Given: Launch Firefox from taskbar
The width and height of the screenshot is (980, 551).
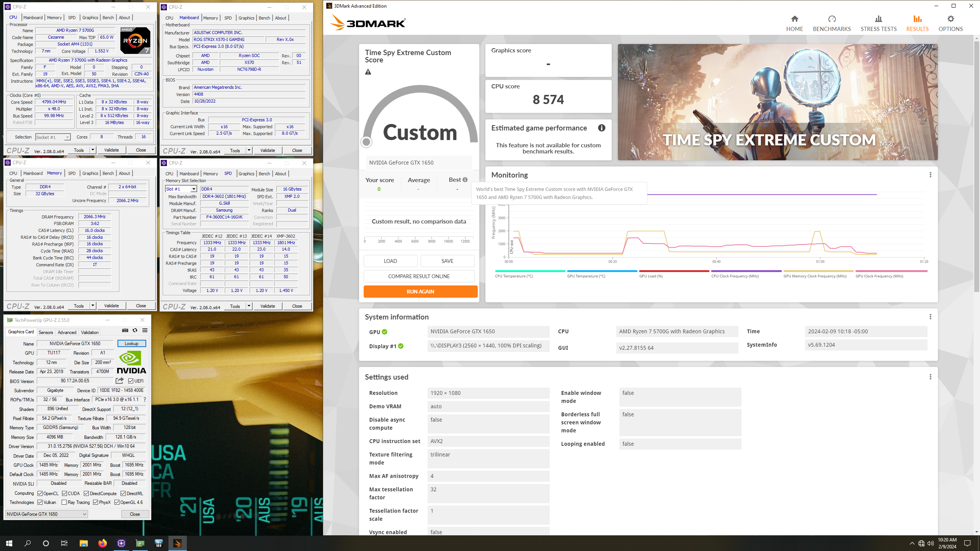Looking at the screenshot, I should pyautogui.click(x=102, y=543).
